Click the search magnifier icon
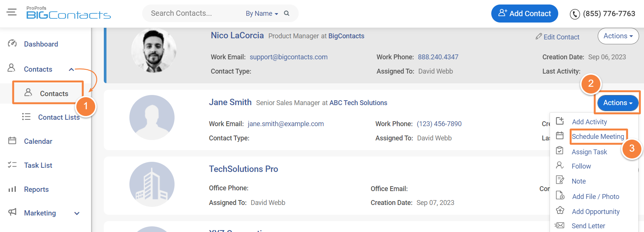 pyautogui.click(x=287, y=13)
